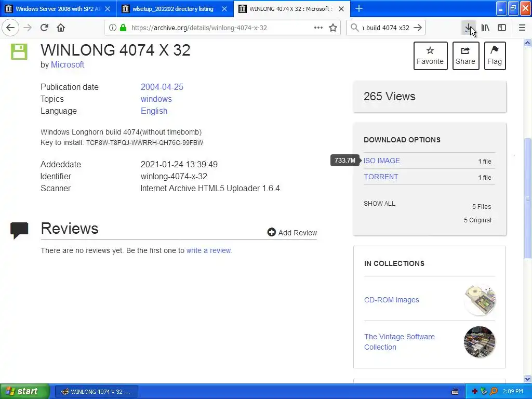The width and height of the screenshot is (532, 399).
Task: Open the Library toolbar button
Action: click(x=485, y=28)
